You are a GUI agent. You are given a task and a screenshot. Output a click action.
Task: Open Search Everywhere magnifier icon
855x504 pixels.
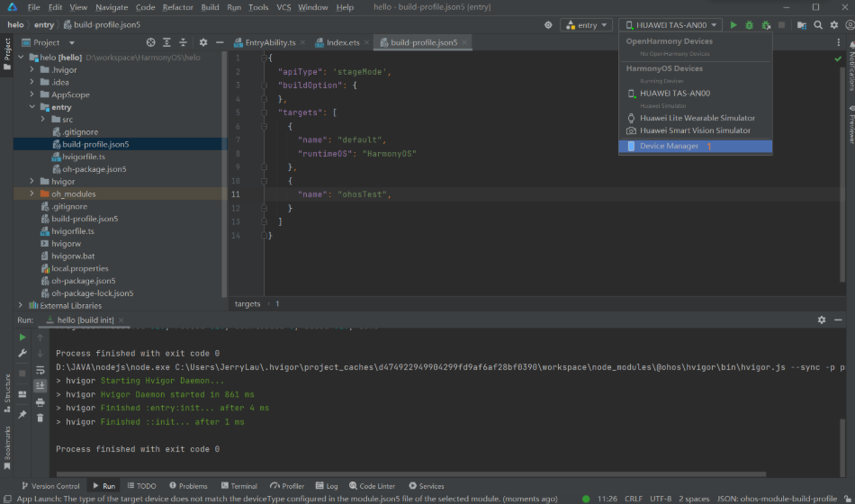[819, 25]
